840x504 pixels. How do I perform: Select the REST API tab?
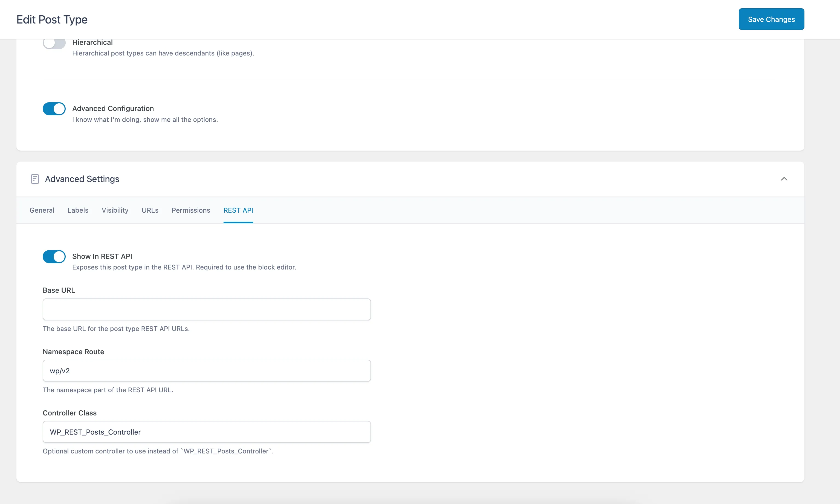238,210
